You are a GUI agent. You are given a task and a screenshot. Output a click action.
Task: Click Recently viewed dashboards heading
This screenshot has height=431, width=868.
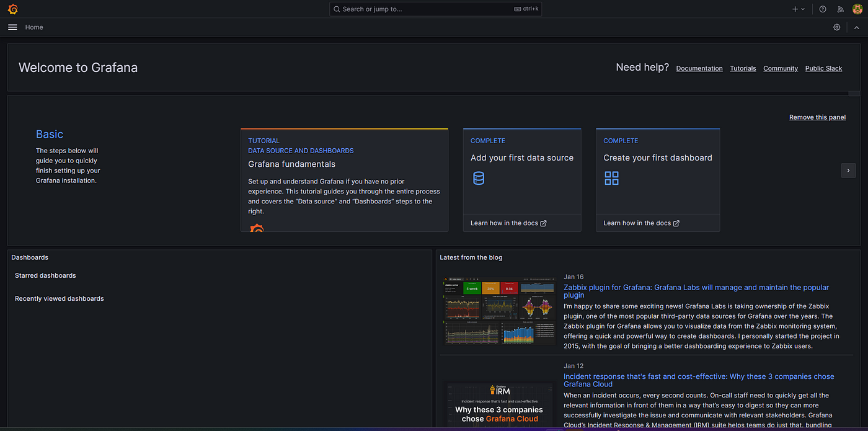[60, 299]
